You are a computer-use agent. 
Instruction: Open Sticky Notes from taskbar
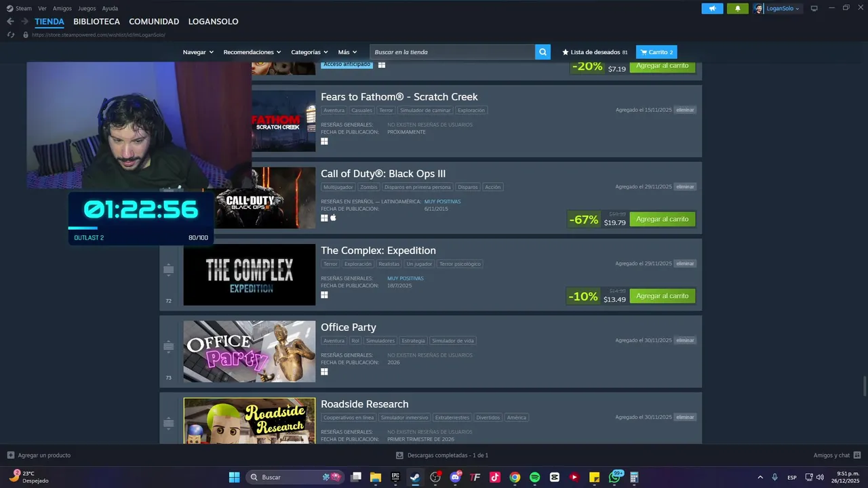tap(594, 477)
